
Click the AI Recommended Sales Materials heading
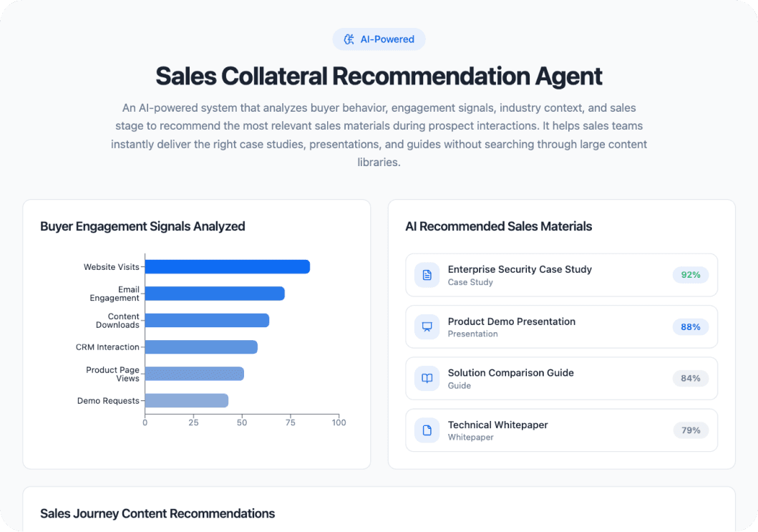(499, 226)
